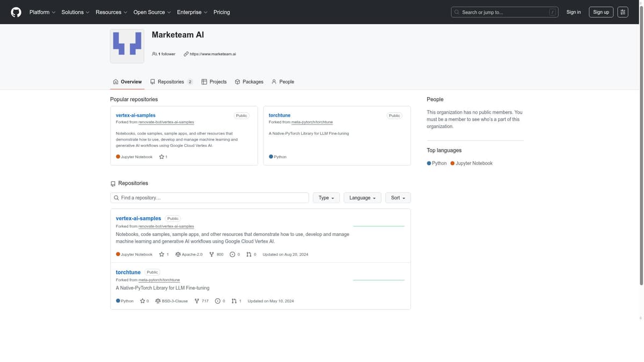The height and width of the screenshot is (362, 644).
Task: Click the 1 follower people icon
Action: point(155,54)
